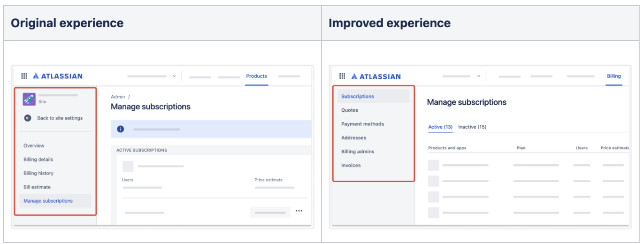This screenshot has height=244, width=644.
Task: Click Admin breadcrumb link
Action: pos(118,97)
